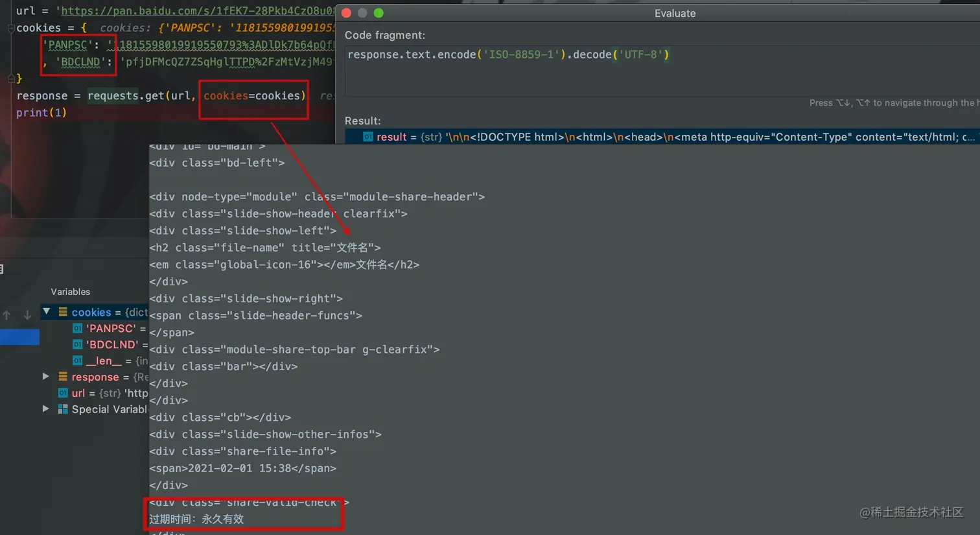Image resolution: width=980 pixels, height=535 pixels.
Task: Maximize the Evaluate window with the green button
Action: 379,13
